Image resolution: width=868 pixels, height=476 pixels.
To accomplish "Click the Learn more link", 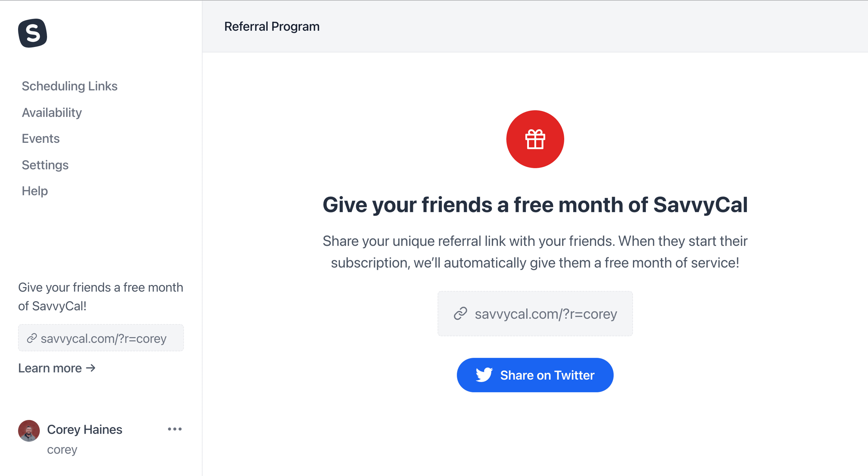I will 57,368.
